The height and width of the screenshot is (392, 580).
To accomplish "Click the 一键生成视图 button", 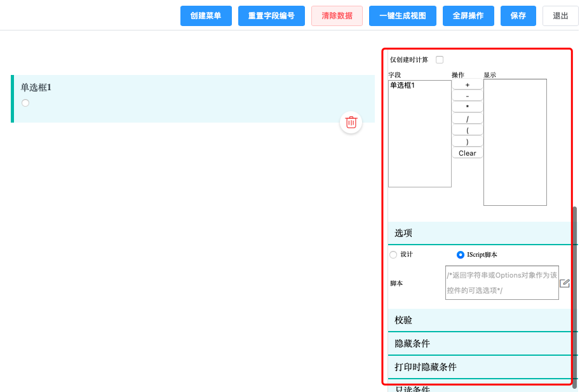I will click(402, 16).
